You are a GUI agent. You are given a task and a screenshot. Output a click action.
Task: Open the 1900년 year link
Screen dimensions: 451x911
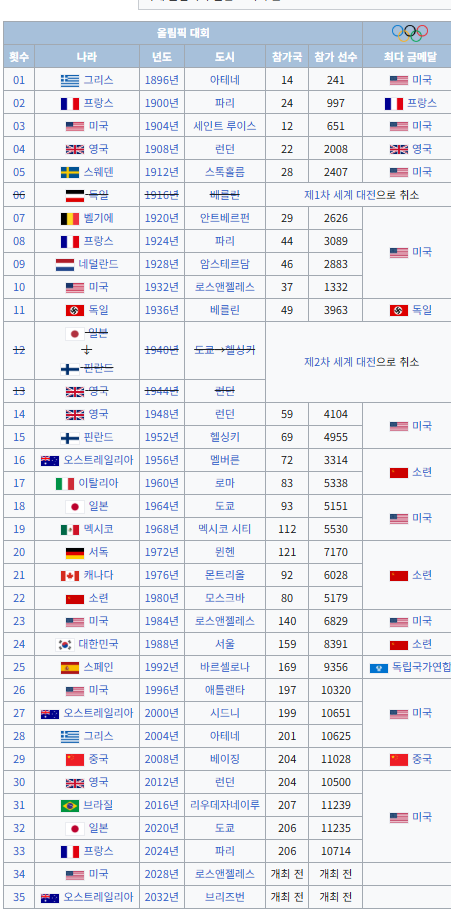click(162, 103)
